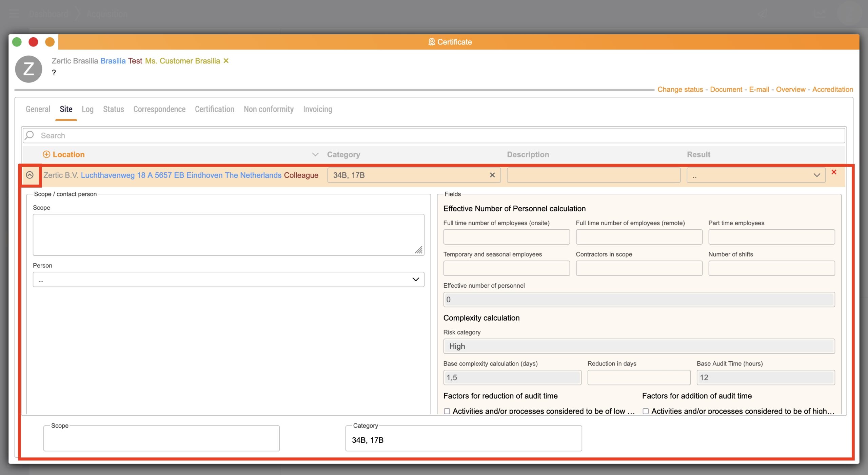Check low-risk activities reduction checkbox

(x=447, y=411)
